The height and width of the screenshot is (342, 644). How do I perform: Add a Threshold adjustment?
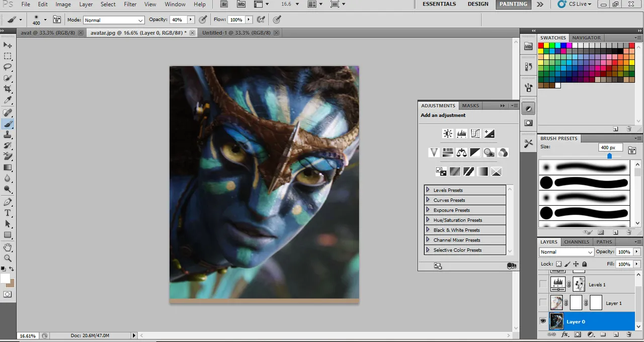(x=469, y=172)
